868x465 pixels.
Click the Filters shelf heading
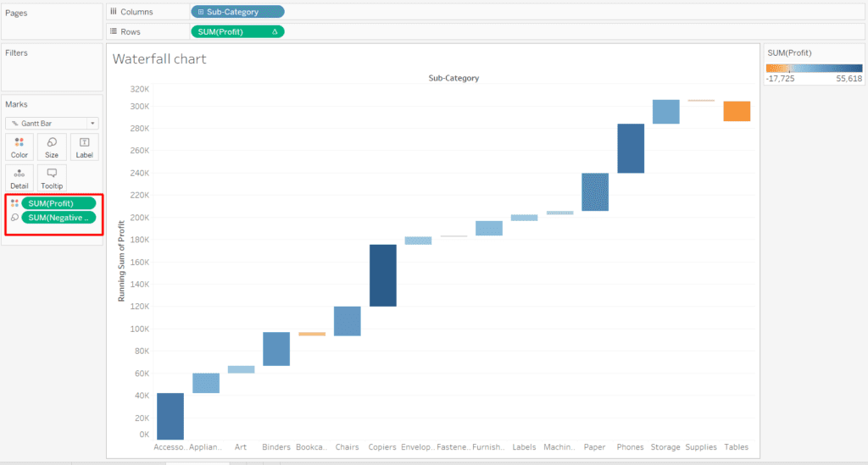[x=17, y=53]
